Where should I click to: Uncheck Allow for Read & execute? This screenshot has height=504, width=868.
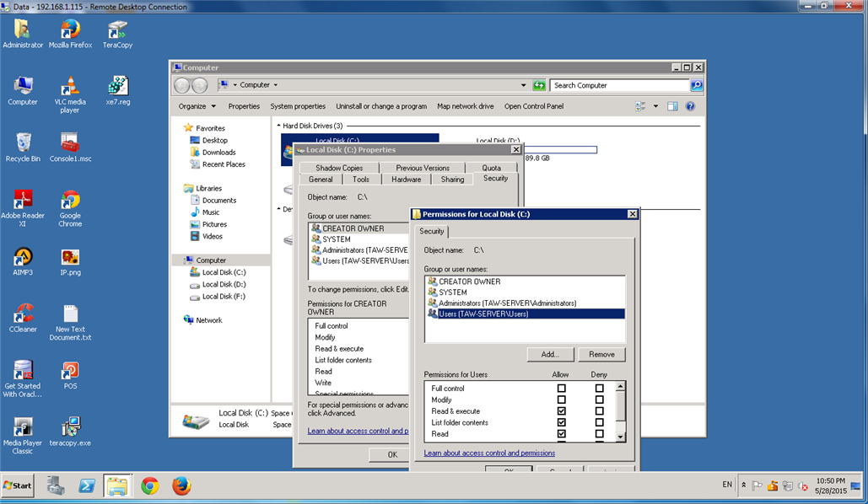[x=561, y=411]
